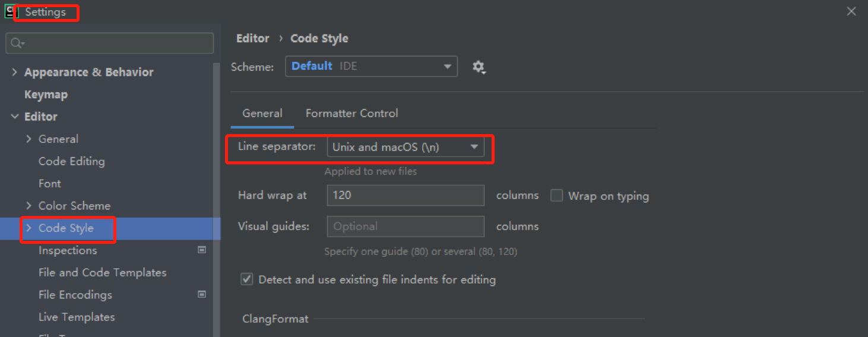Viewport: 868px width, 337px height.
Task: Expand the Color Scheme tree node
Action: [x=29, y=206]
